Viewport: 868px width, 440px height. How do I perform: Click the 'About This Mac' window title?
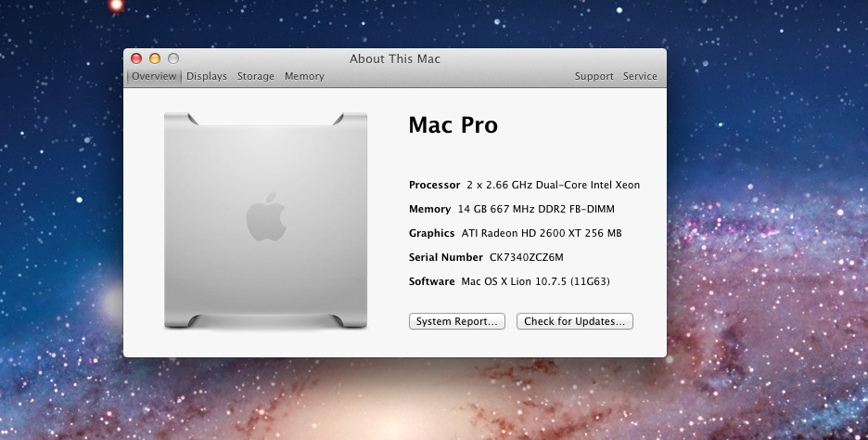coord(395,58)
